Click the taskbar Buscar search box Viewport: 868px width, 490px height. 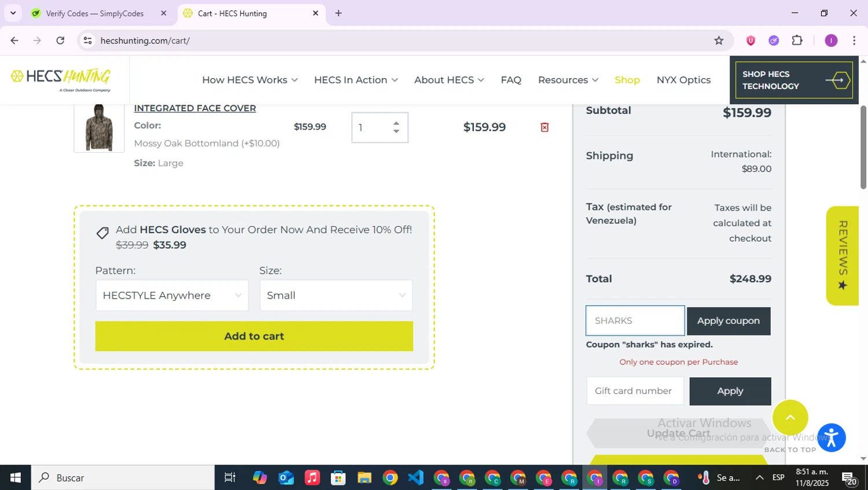123,478
